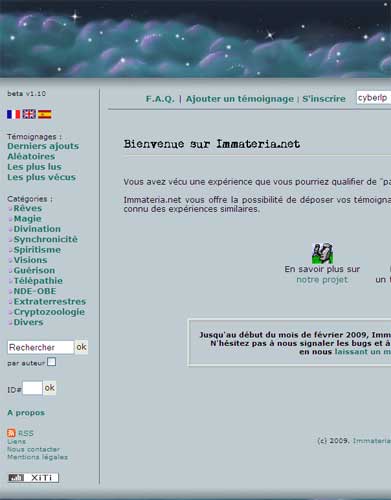Tick the 'par auteur' checkbox
Screen dimensions: 391x500
coord(51,362)
